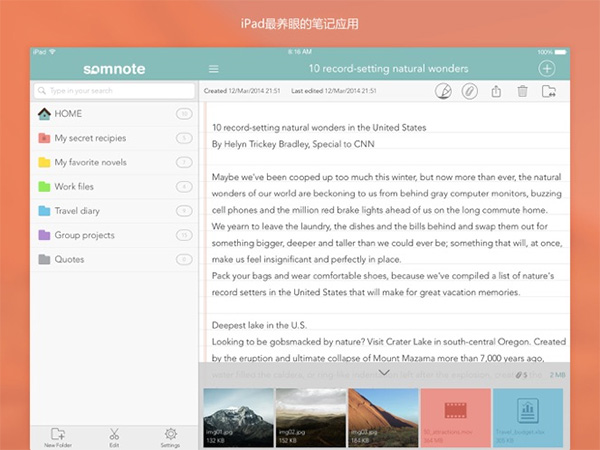
Task: Share the note using share icon
Action: (496, 91)
